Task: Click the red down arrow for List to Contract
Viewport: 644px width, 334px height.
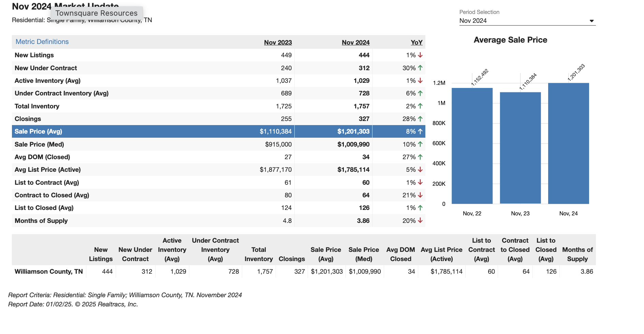Action: point(420,182)
